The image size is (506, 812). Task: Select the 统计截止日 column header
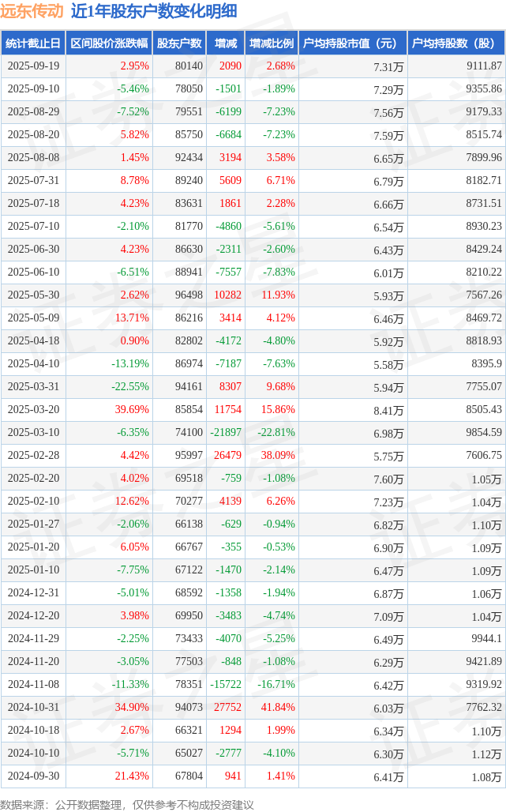click(x=32, y=43)
